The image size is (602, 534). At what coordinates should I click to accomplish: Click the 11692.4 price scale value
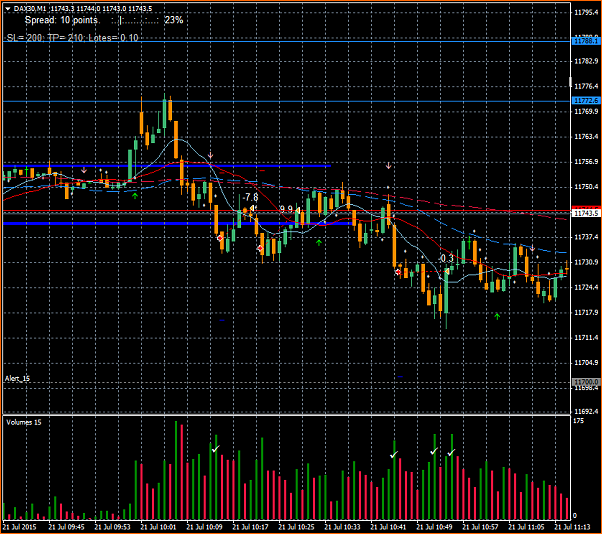tap(586, 411)
